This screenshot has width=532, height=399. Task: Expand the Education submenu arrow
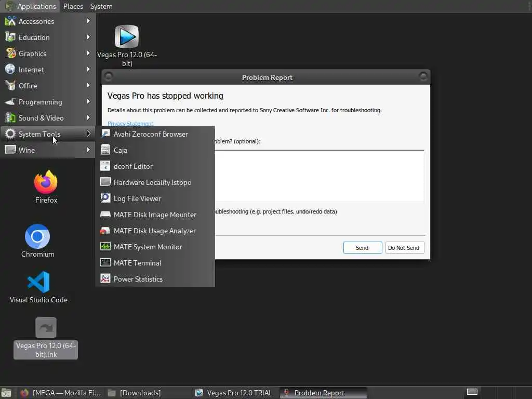pos(88,37)
